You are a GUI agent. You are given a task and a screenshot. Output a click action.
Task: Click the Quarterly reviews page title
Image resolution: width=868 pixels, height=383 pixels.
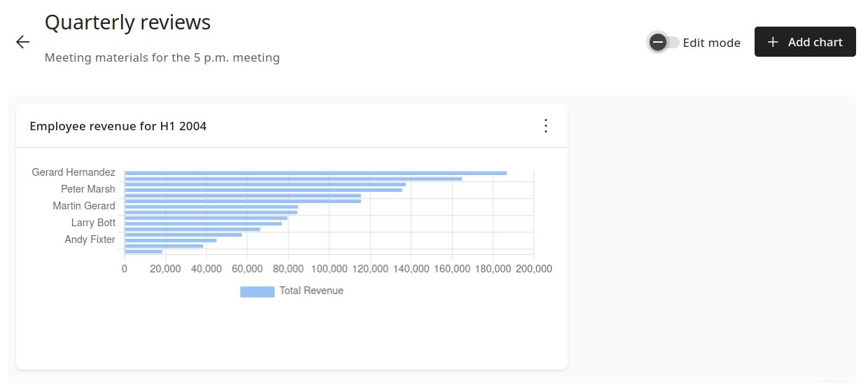tap(127, 22)
